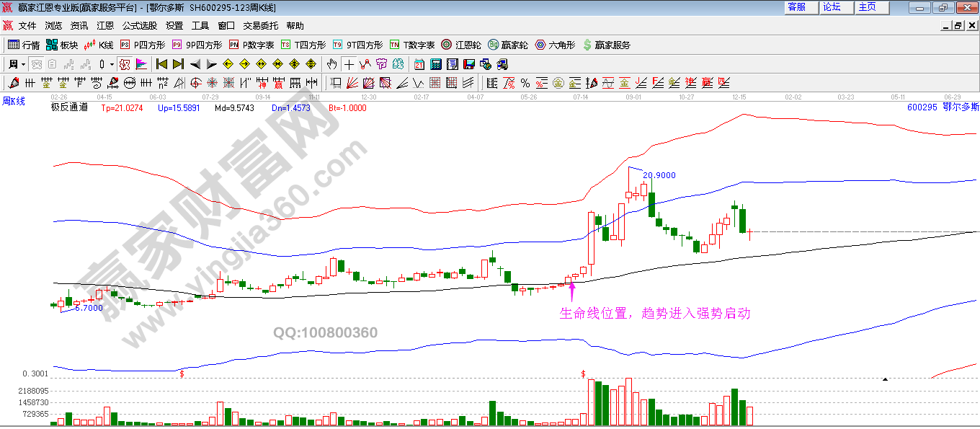Viewport: 980px width, 429px height.
Task: Click the 主页 button
Action: [x=868, y=7]
